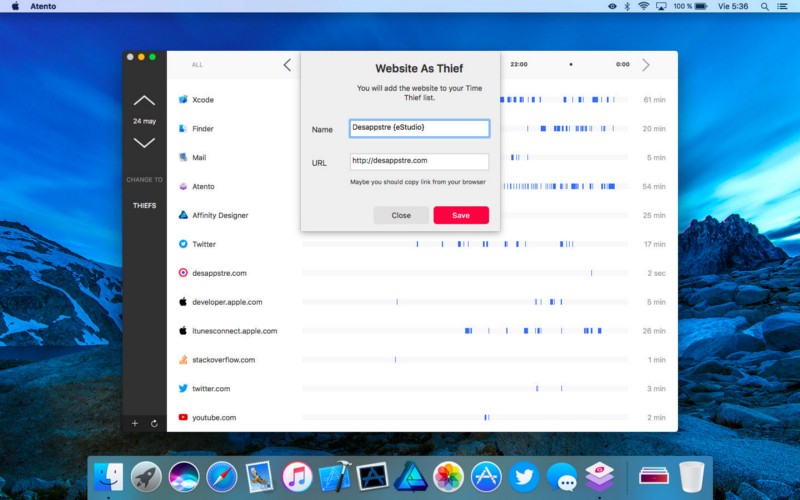Click the 0:00 timeline marker
Image resolution: width=800 pixels, height=500 pixels.
click(622, 64)
